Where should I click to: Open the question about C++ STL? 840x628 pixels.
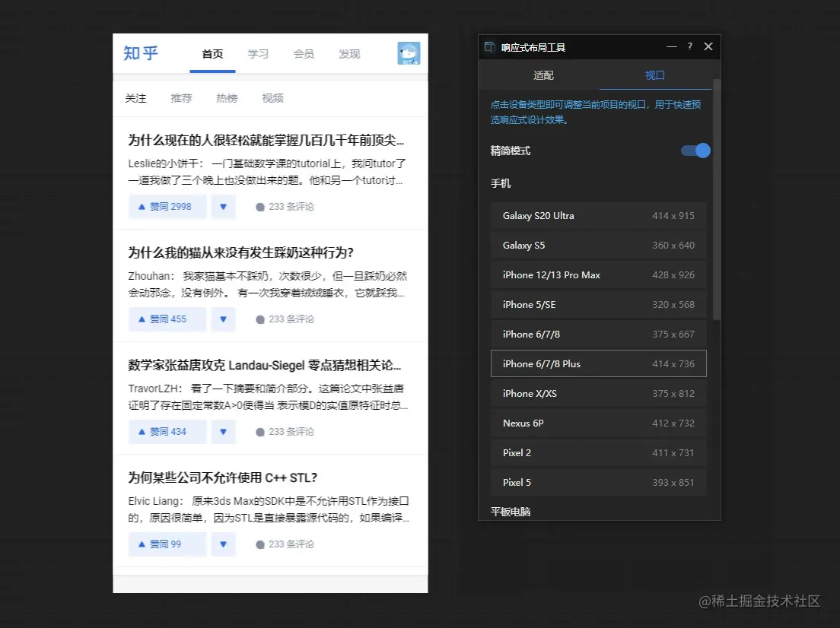click(x=222, y=477)
